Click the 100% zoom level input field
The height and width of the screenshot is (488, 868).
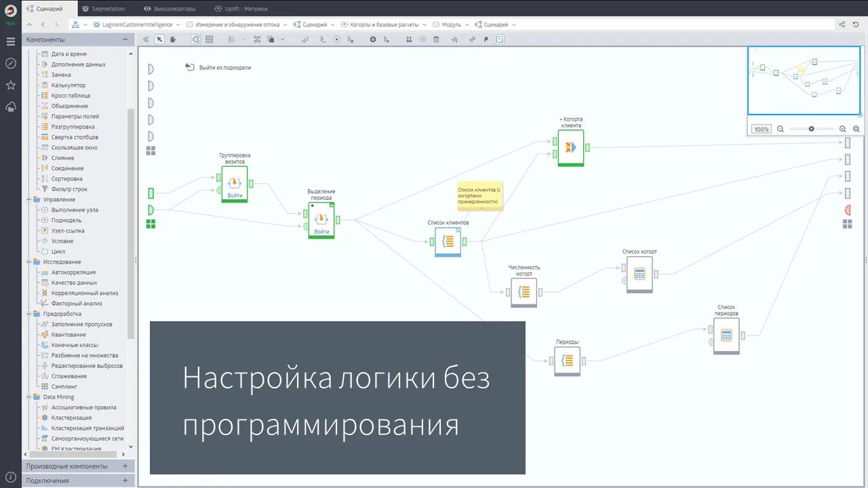761,128
